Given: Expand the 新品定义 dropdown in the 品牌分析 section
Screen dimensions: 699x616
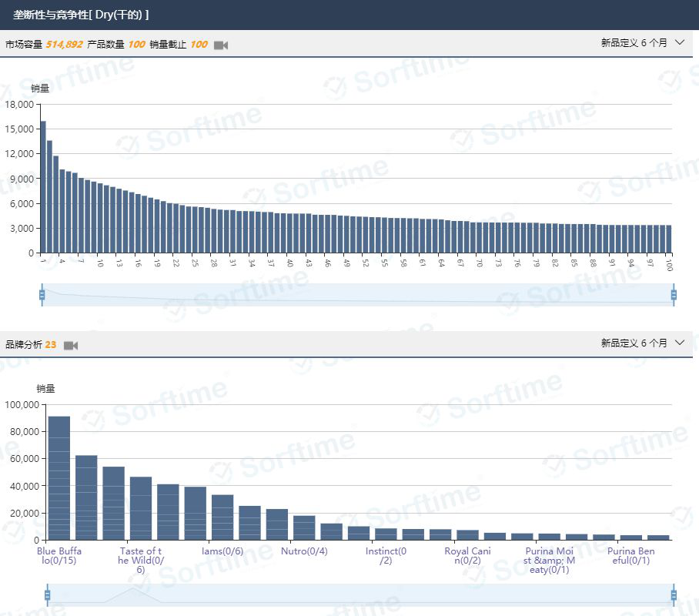Looking at the screenshot, I should point(642,343).
